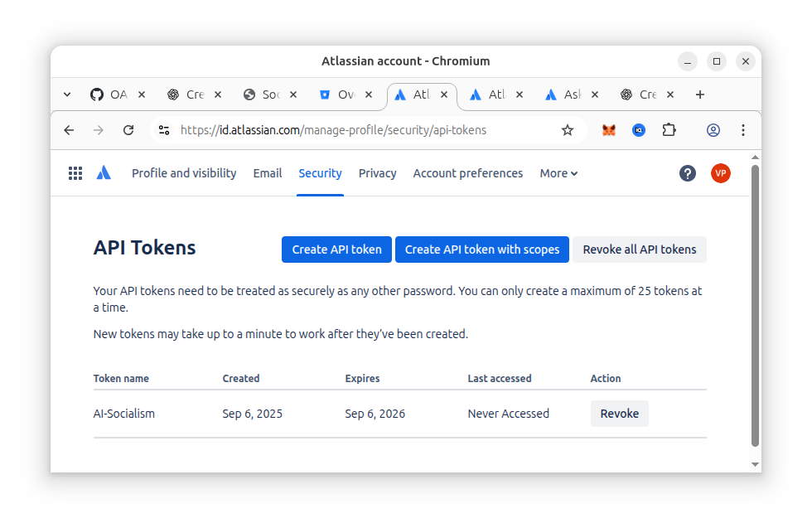Open Account preferences section
The width and height of the screenshot is (812, 528).
(x=468, y=173)
